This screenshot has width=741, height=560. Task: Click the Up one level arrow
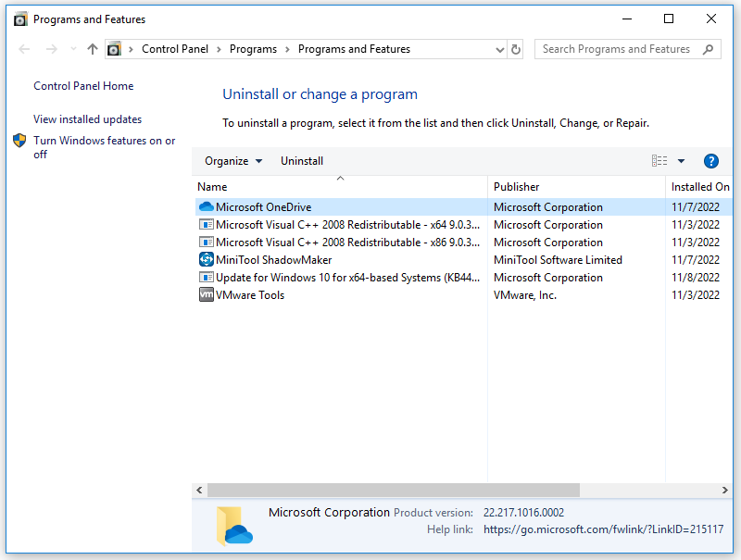point(92,49)
